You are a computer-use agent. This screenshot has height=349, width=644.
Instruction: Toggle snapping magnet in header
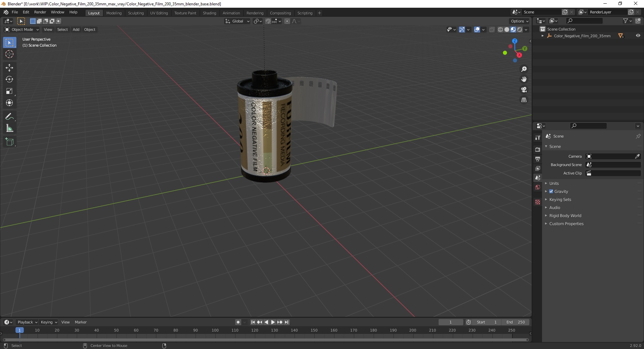(268, 21)
